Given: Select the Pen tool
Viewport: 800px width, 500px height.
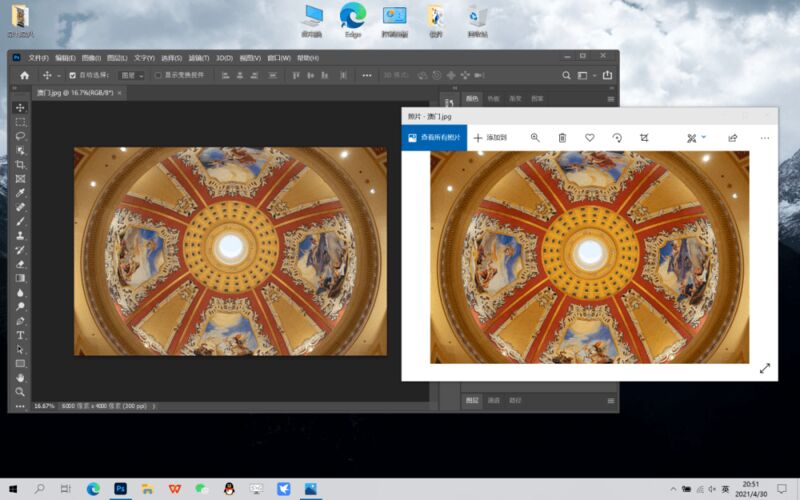Looking at the screenshot, I should click(x=20, y=321).
